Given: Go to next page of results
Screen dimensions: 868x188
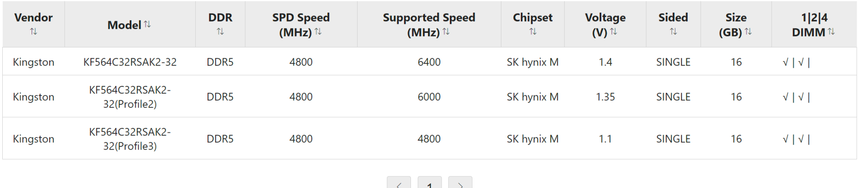Looking at the screenshot, I should pyautogui.click(x=460, y=184).
